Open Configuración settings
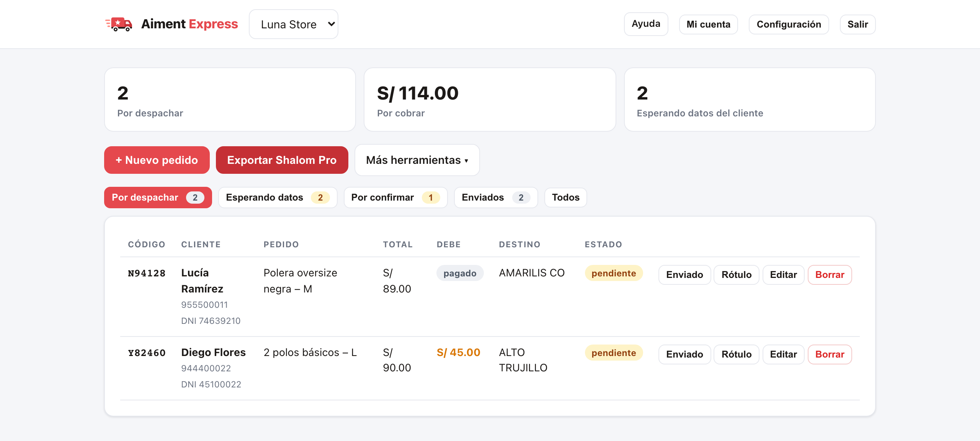 click(789, 24)
